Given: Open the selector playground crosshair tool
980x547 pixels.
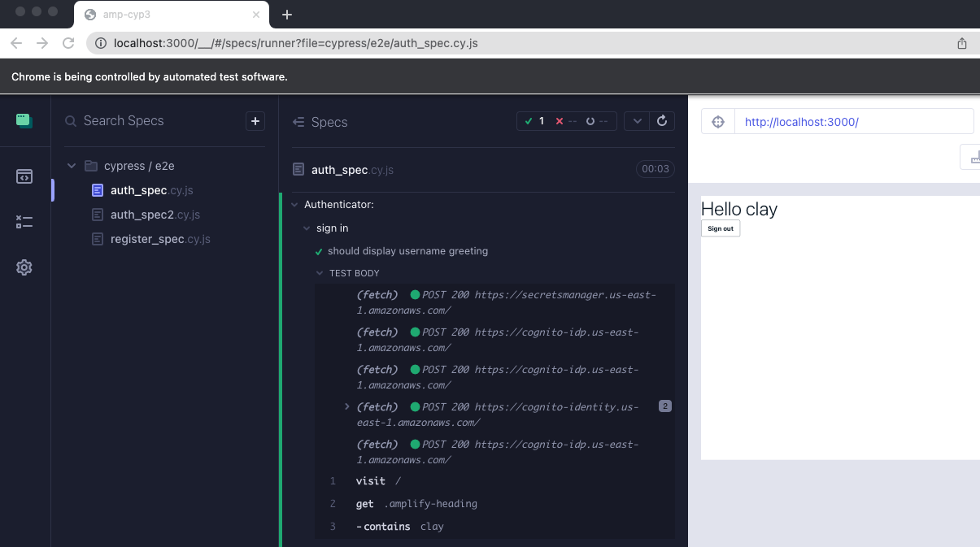Looking at the screenshot, I should pos(717,120).
